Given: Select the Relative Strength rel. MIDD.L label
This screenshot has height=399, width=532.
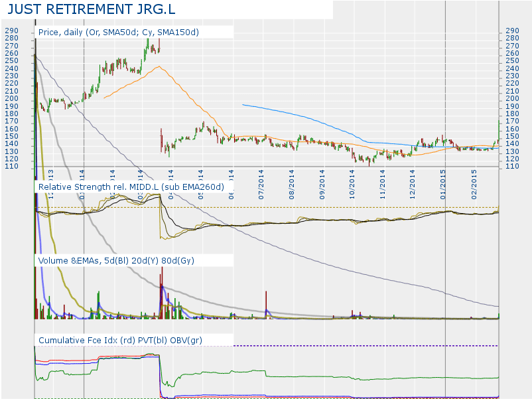Looking at the screenshot, I should [131, 187].
